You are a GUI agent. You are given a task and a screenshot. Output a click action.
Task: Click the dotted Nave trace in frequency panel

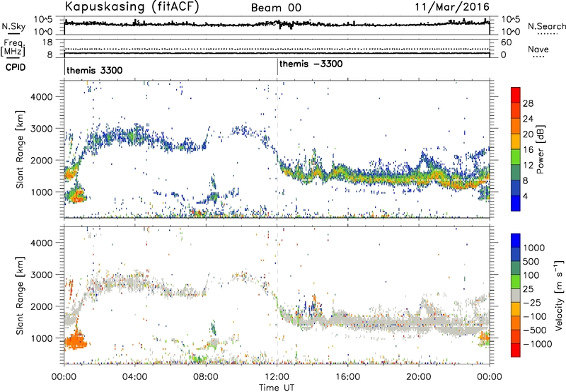tap(277, 49)
